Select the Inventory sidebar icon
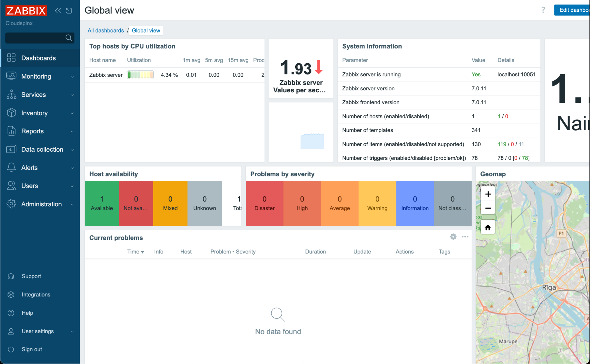Screen dimensions: 590x364 click(11, 113)
